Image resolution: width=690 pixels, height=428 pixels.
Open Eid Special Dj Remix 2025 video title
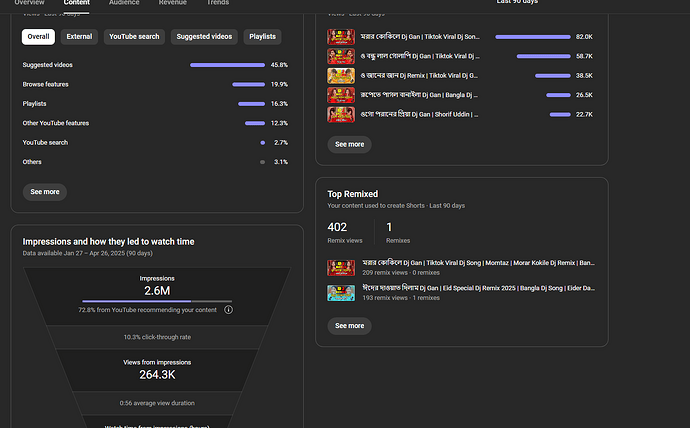point(478,288)
